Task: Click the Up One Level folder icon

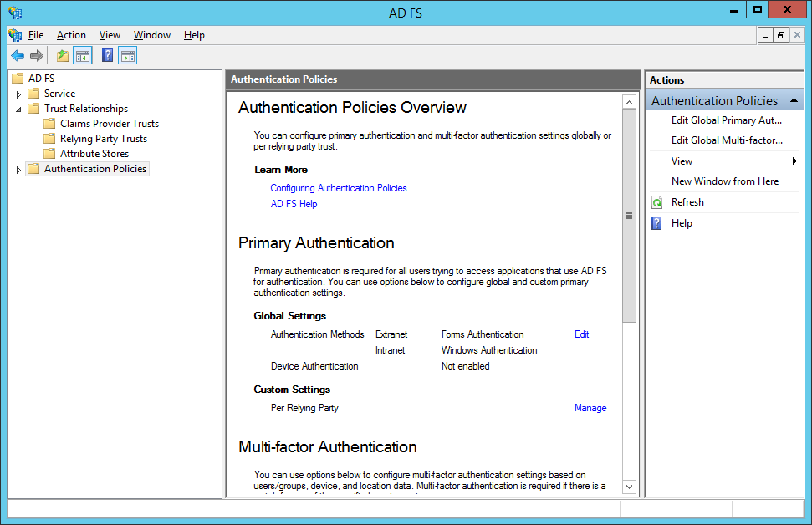Action: coord(62,56)
